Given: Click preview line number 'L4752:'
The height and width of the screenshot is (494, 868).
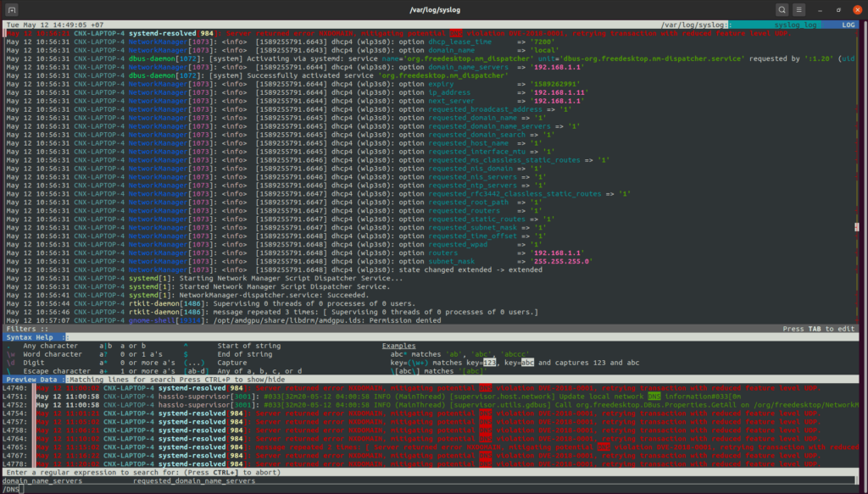Looking at the screenshot, I should pyautogui.click(x=15, y=405).
